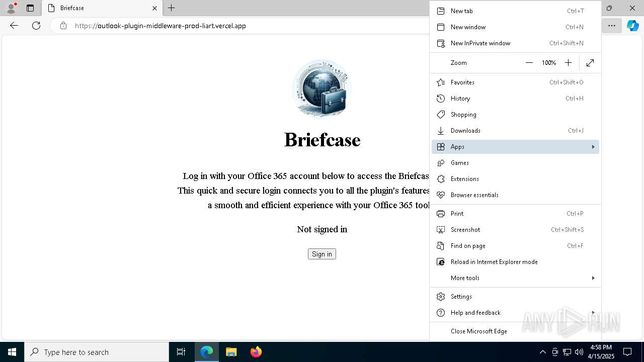Choose New window menu entry
The height and width of the screenshot is (362, 644).
515,27
